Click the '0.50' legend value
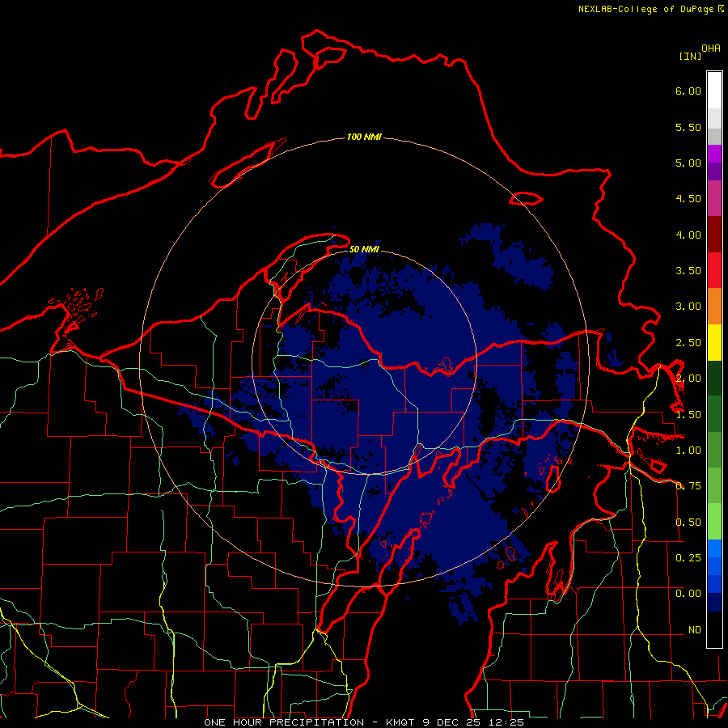This screenshot has width=728, height=728. [688, 523]
